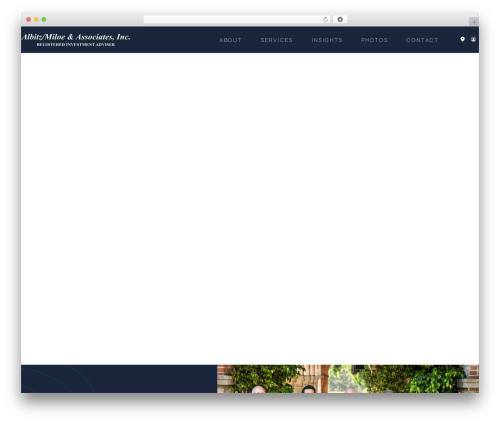Click the Albitz/Miloe & Associates logo
The height and width of the screenshot is (423, 500).
click(x=76, y=37)
